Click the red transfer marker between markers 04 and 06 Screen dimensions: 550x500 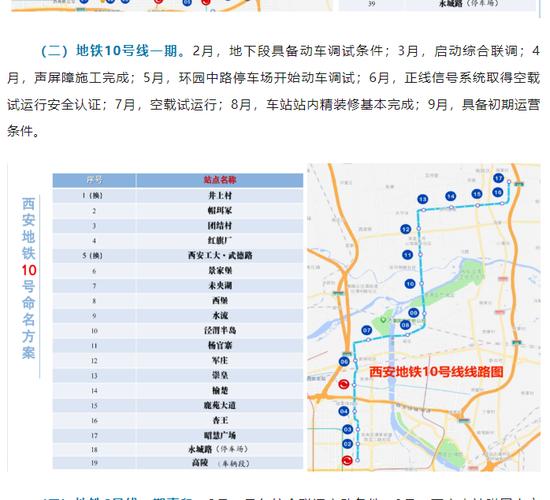point(343,384)
